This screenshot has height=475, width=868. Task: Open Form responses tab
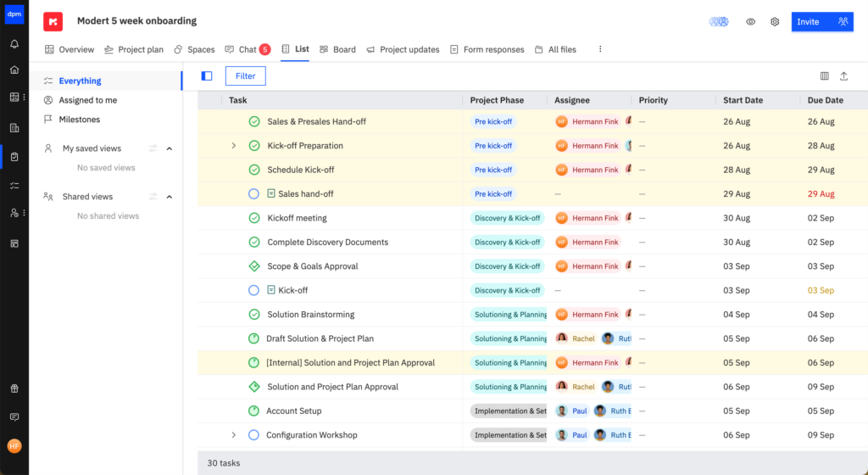pos(487,49)
